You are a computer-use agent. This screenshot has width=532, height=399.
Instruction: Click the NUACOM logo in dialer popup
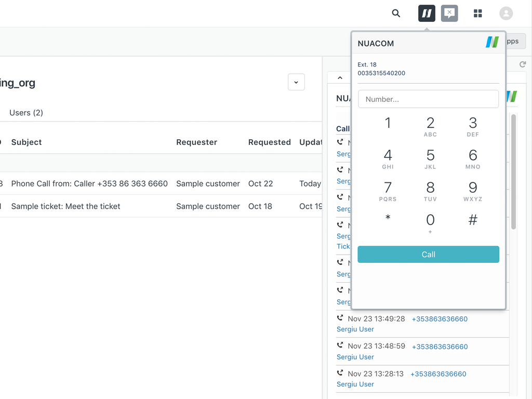pyautogui.click(x=492, y=43)
